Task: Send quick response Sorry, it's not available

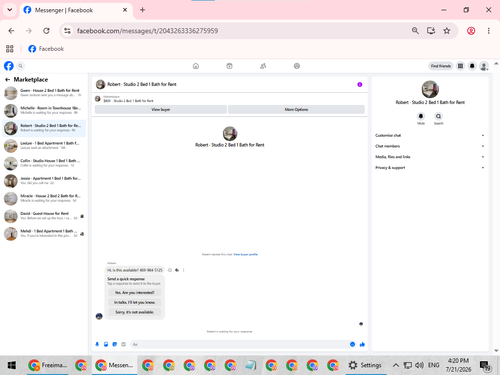Action: 135,312
